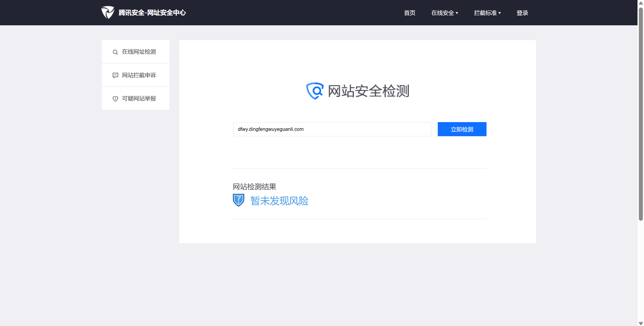Click the blue shield-search logo in heading

315,91
